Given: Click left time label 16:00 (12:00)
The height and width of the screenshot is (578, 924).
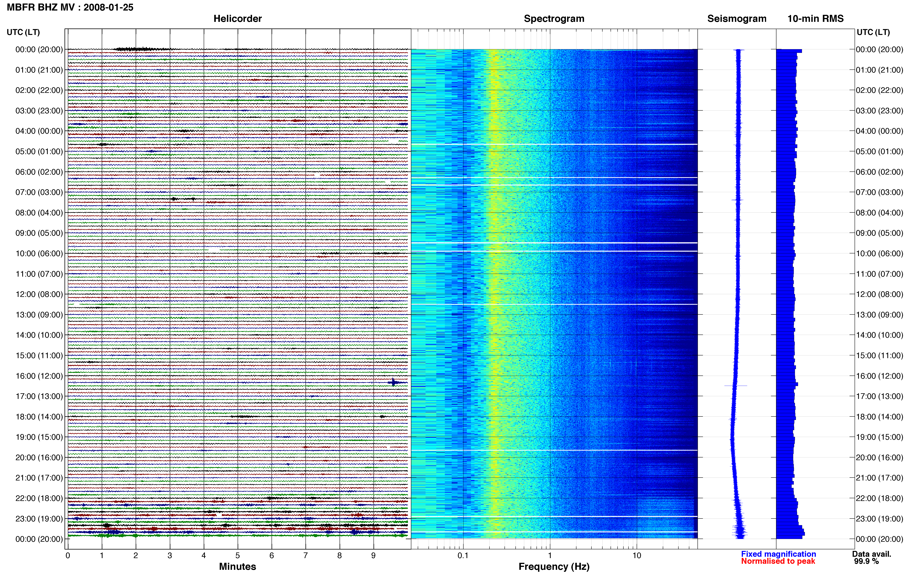Looking at the screenshot, I should [39, 376].
